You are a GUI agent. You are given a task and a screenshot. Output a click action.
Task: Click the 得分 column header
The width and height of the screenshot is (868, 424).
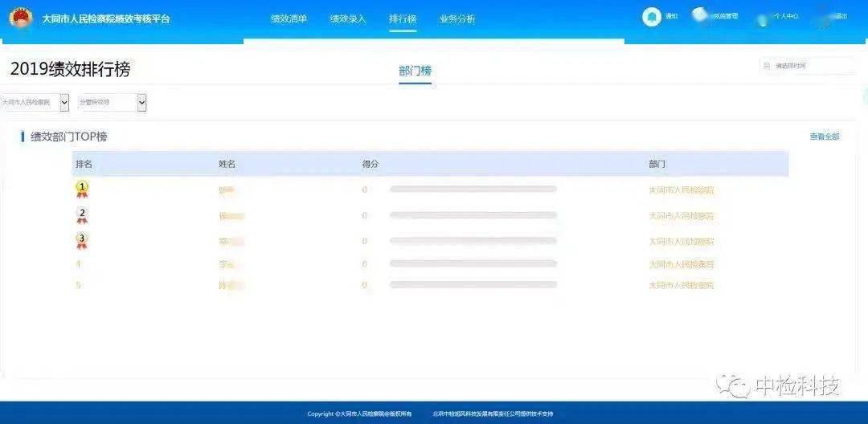pos(371,164)
